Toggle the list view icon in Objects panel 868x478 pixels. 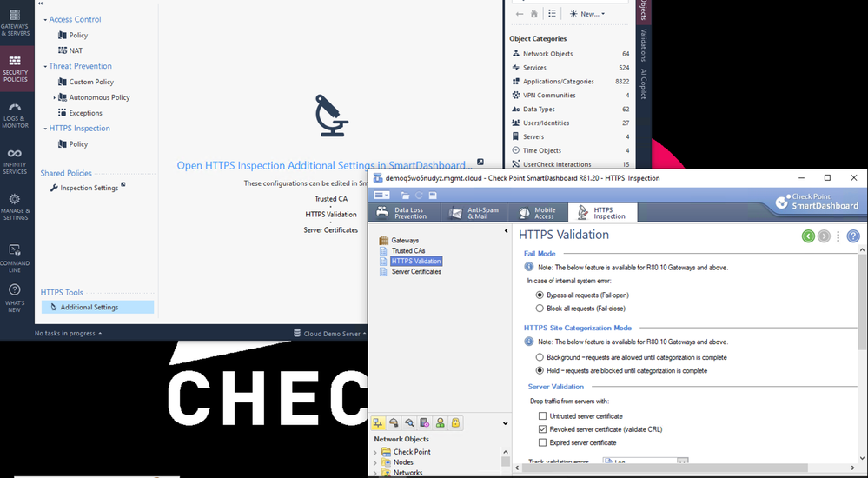coord(552,14)
